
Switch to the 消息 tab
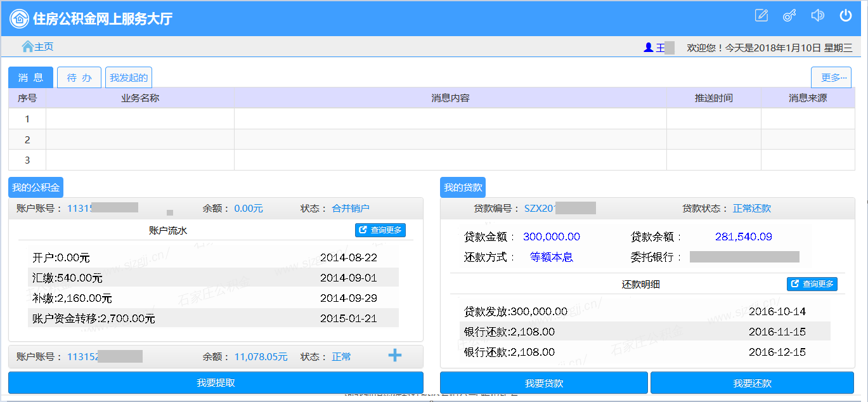click(x=30, y=77)
